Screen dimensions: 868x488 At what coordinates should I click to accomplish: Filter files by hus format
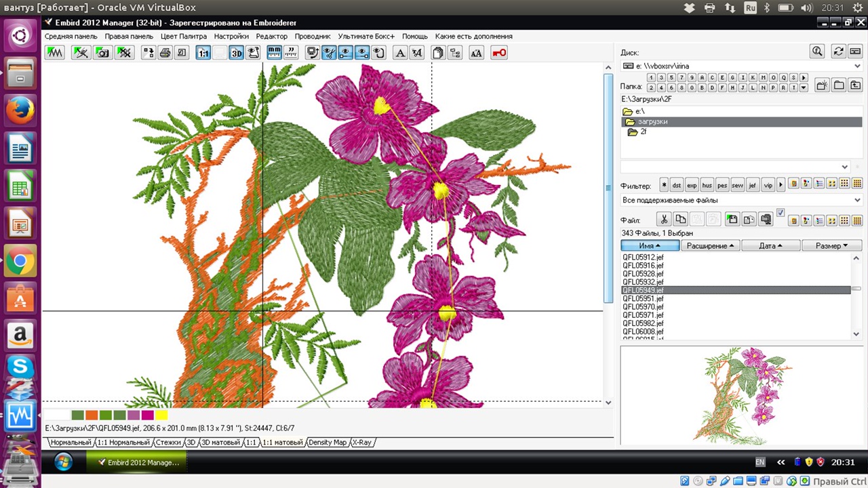[x=707, y=185]
